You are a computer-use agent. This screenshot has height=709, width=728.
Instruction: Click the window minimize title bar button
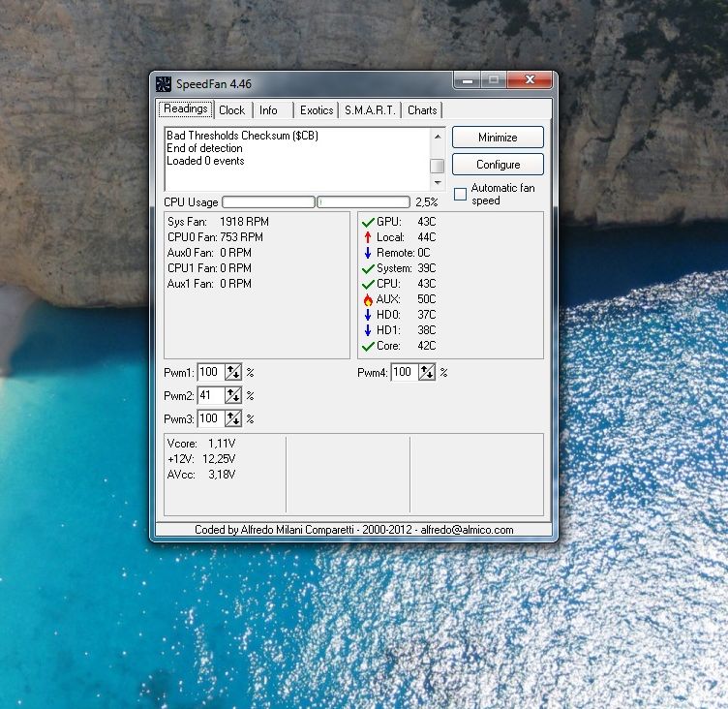468,80
